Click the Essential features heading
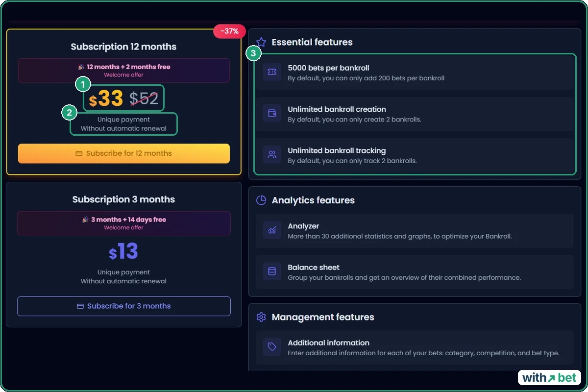588x392 pixels. click(312, 42)
